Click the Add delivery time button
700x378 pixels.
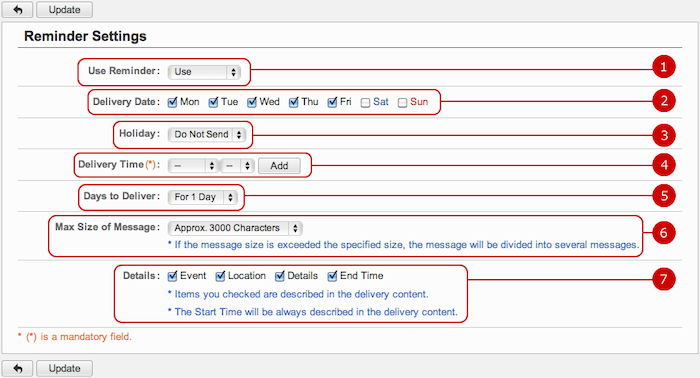[279, 166]
